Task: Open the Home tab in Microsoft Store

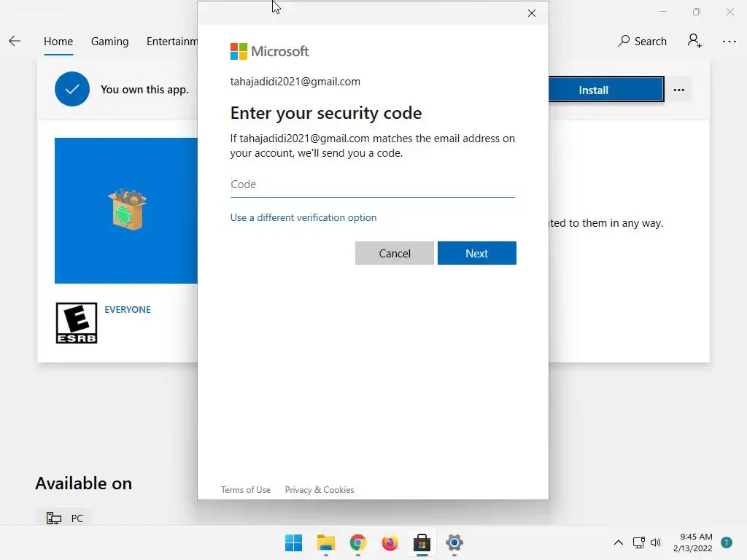Action: (58, 42)
